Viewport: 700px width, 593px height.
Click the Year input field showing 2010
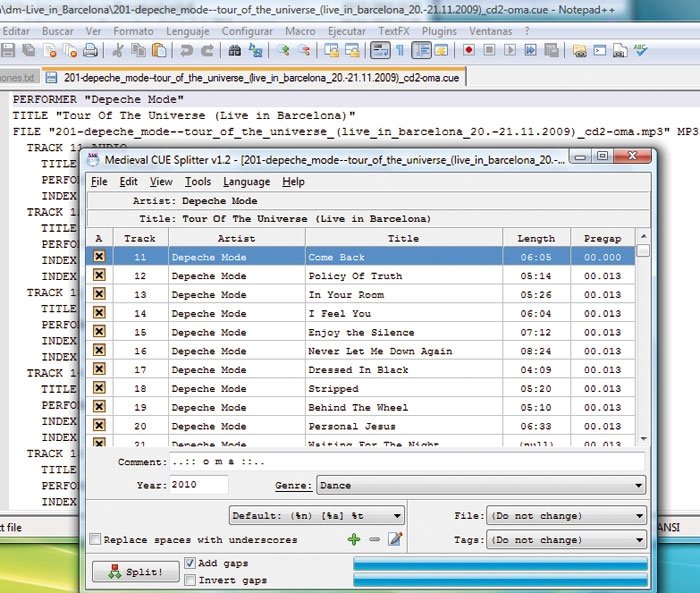pyautogui.click(x=199, y=484)
